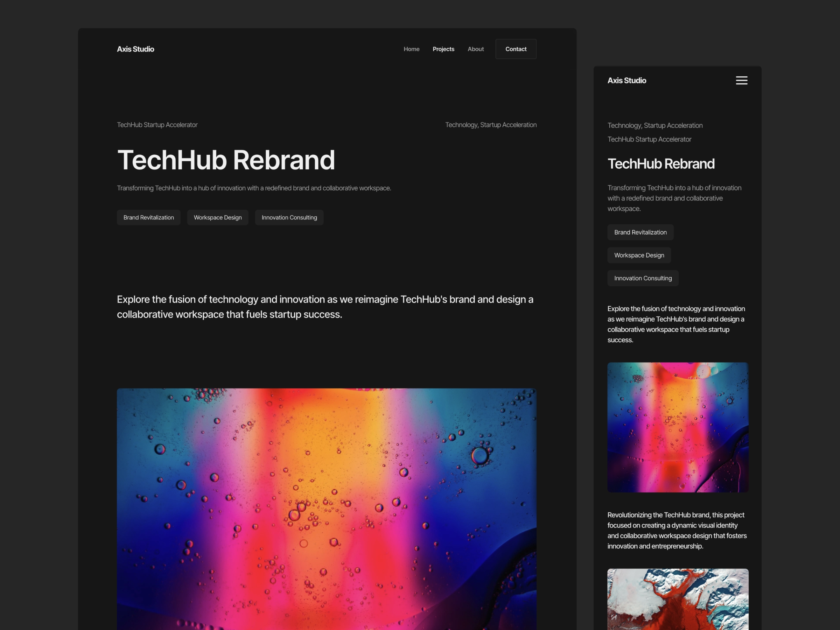Screen dimensions: 840x630
Task: Select the Workspace Design tag on right panel
Action: click(x=638, y=255)
